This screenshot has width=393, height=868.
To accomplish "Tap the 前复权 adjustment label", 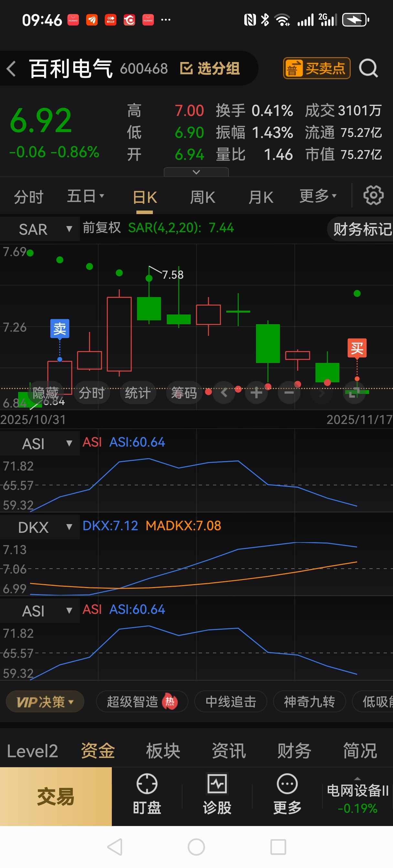I will pos(101,228).
